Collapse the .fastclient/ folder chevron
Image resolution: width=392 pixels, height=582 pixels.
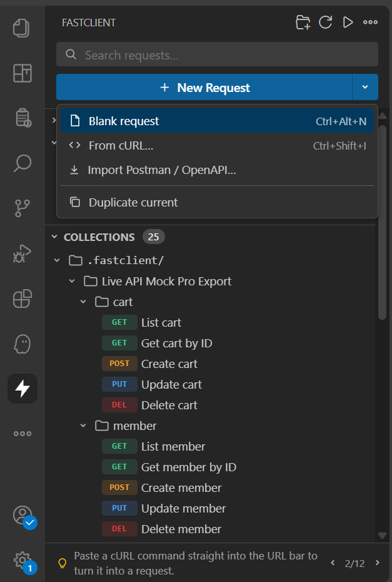pyautogui.click(x=57, y=260)
